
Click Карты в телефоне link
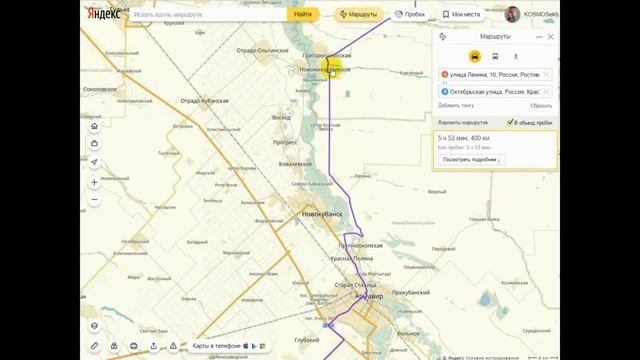(216, 346)
